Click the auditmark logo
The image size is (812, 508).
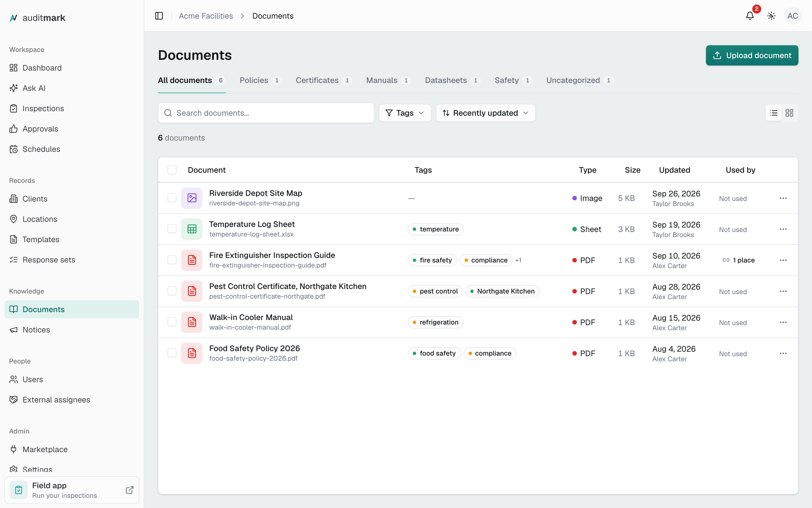point(37,18)
